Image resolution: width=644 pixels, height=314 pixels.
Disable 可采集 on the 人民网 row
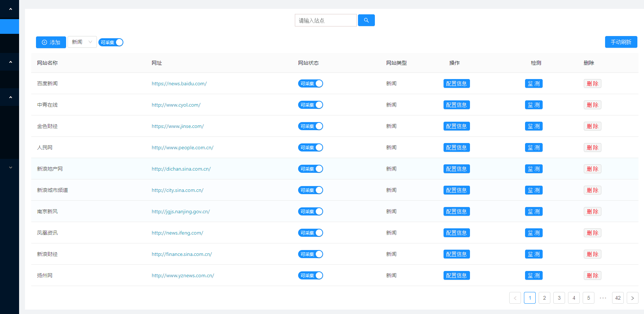311,147
